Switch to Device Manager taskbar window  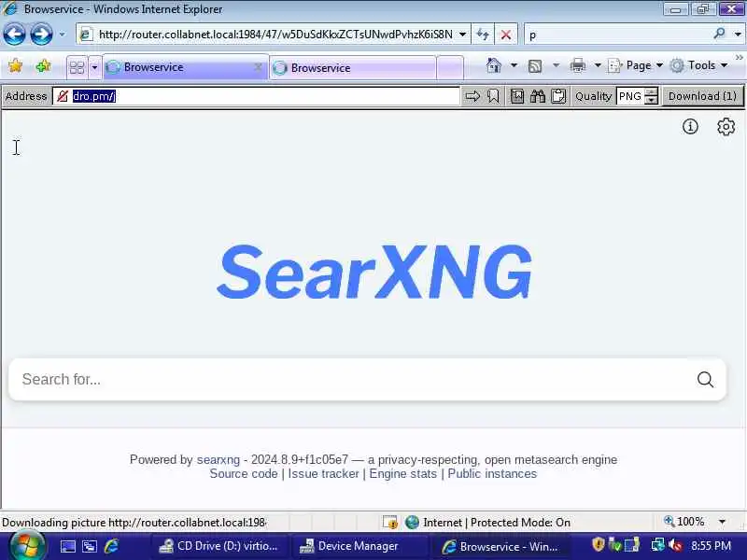[x=359, y=546]
